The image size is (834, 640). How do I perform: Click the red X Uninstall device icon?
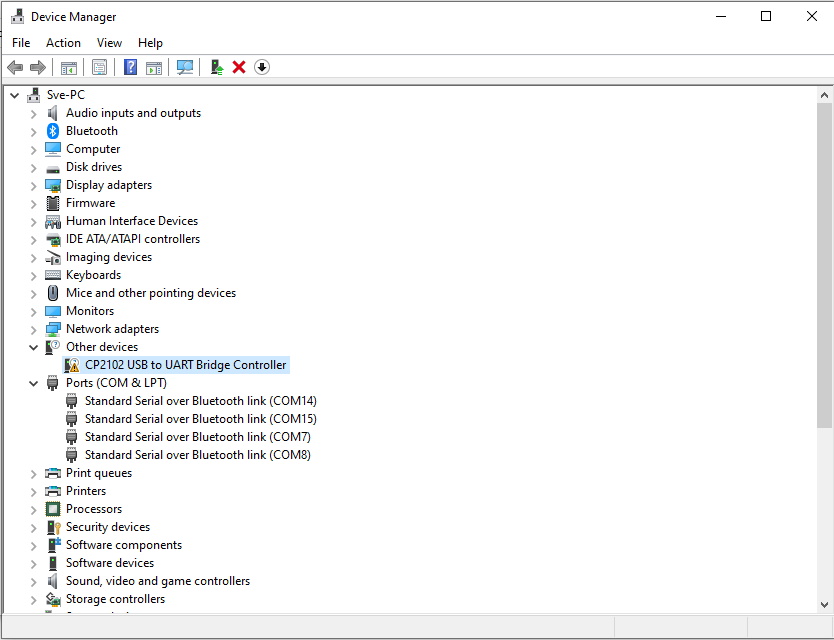(x=239, y=67)
